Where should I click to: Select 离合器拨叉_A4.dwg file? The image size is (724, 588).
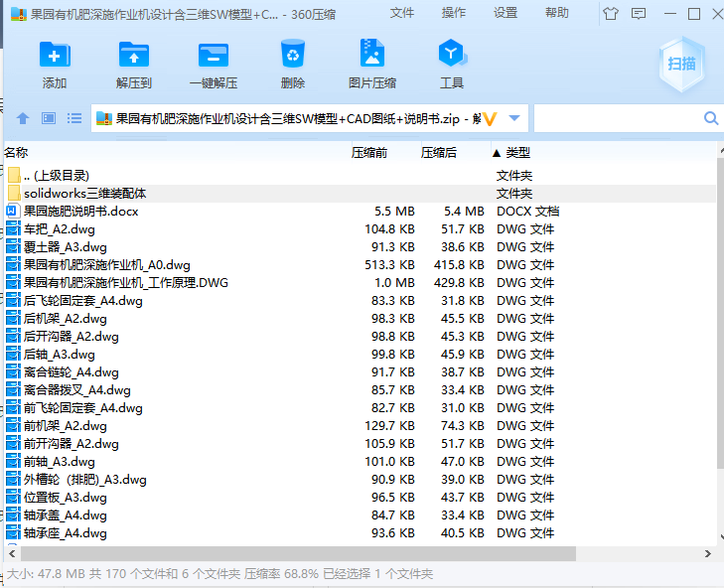(x=361, y=389)
